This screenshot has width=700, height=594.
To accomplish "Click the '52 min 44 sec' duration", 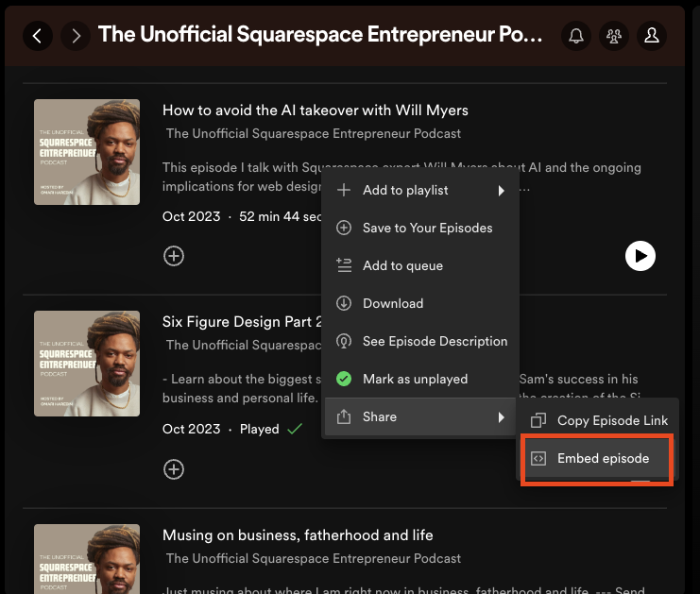I will [280, 216].
